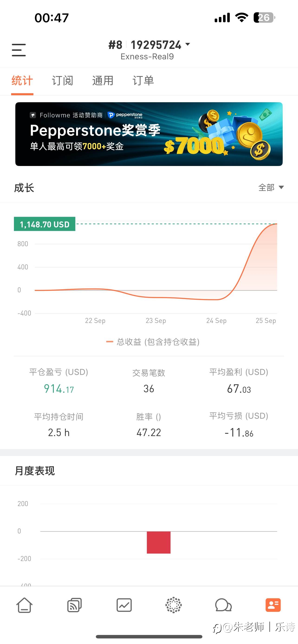Tap the 月度表现 section heading

pyautogui.click(x=35, y=471)
